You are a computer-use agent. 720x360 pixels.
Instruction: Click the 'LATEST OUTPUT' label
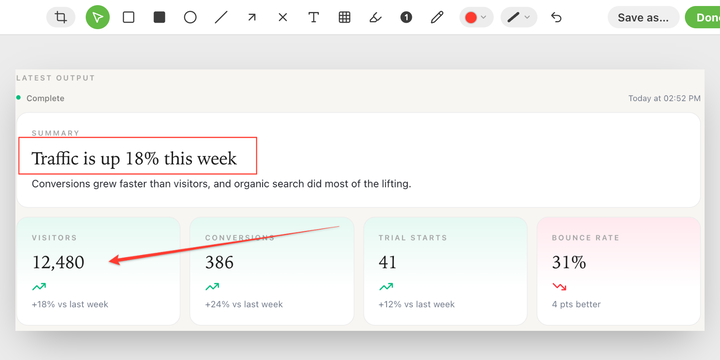point(56,78)
